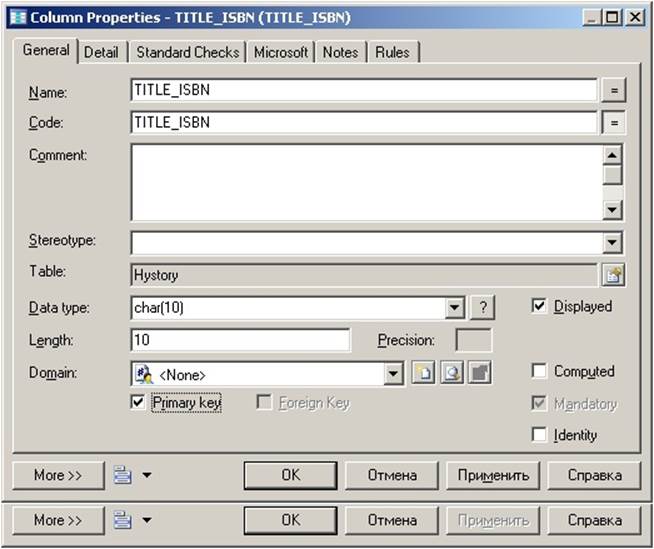Click into the Code input field
Viewport: 654px width, 549px height.
(x=364, y=122)
